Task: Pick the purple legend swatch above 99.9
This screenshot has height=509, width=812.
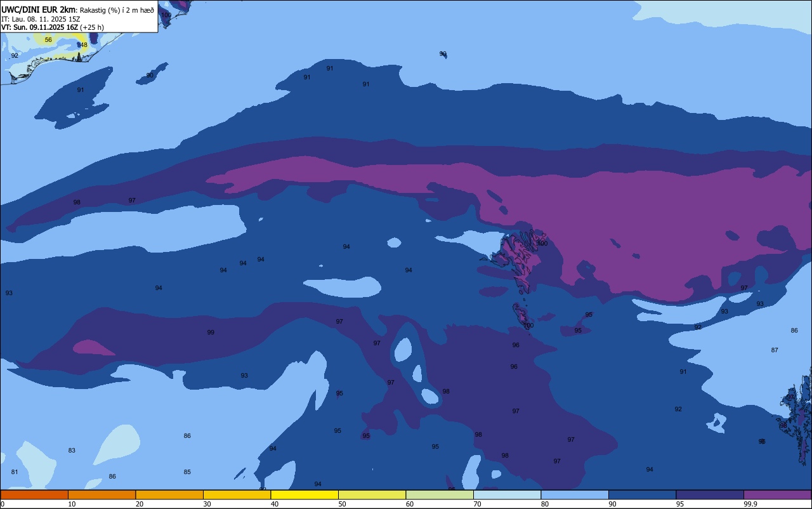Action: click(x=778, y=494)
